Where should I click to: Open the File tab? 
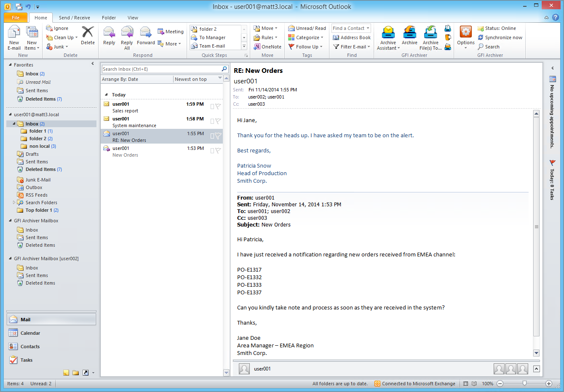pyautogui.click(x=16, y=18)
